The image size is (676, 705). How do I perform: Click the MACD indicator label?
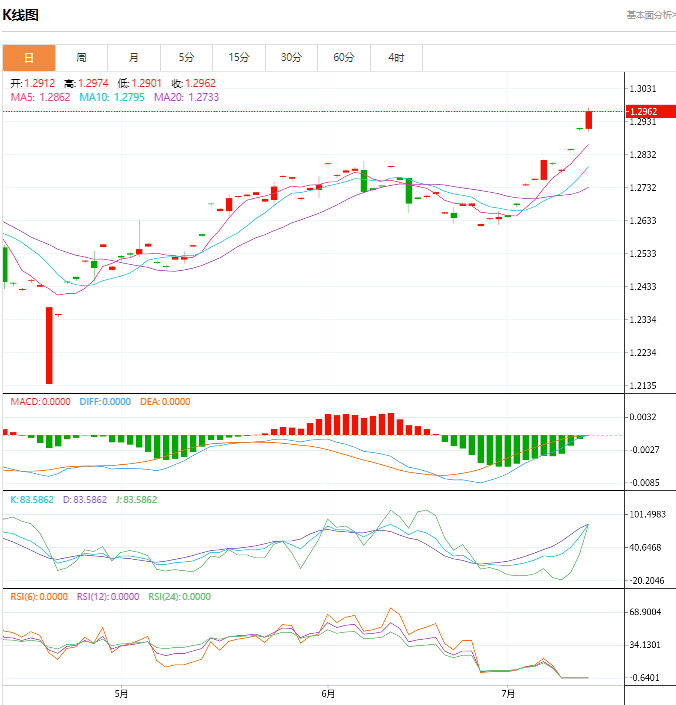coord(39,401)
